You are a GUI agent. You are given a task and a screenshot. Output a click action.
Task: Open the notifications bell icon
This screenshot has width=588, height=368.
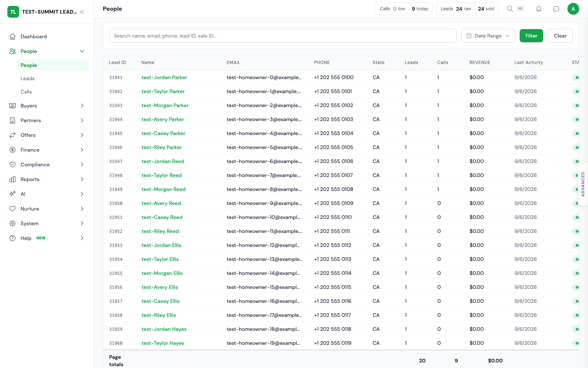[539, 9]
